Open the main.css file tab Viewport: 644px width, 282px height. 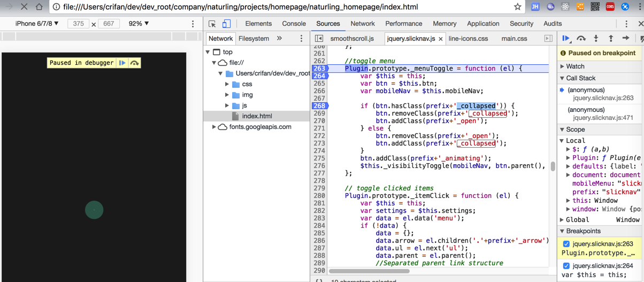(x=514, y=39)
